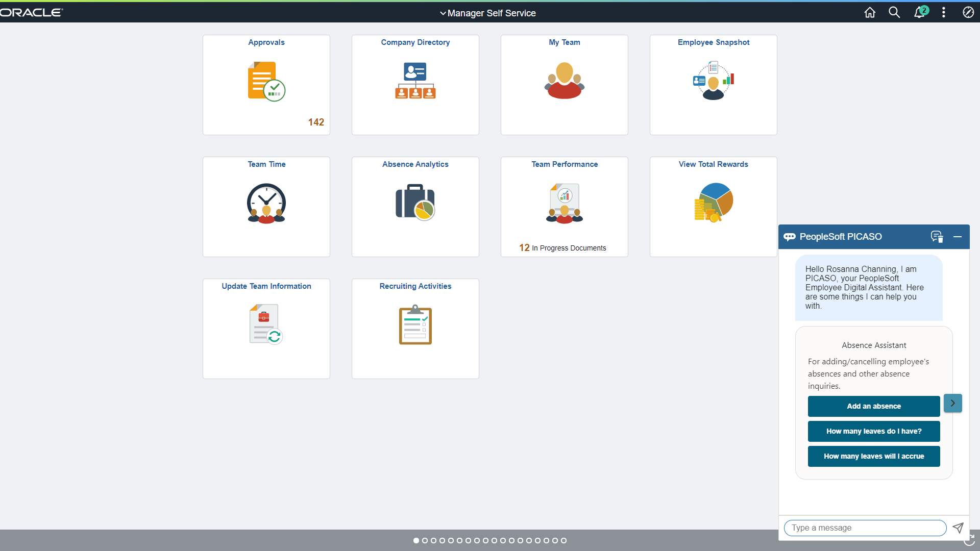Click the Add an absence button

(x=873, y=406)
